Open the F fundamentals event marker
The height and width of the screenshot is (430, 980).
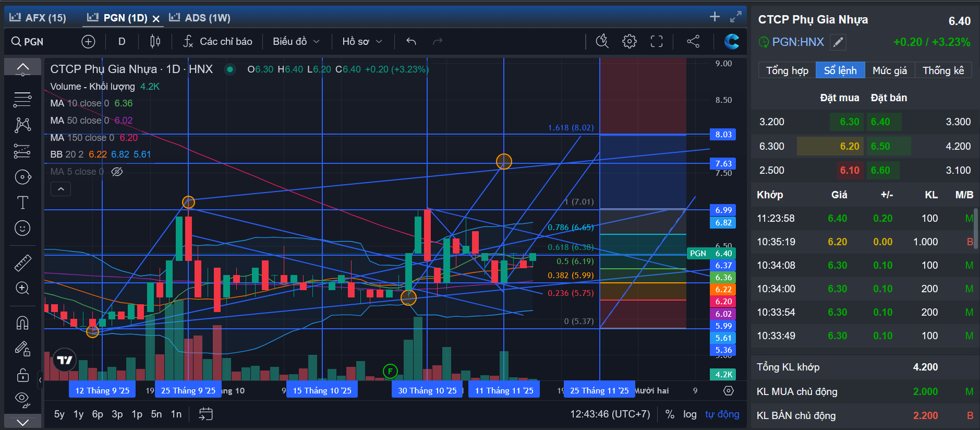(x=390, y=371)
